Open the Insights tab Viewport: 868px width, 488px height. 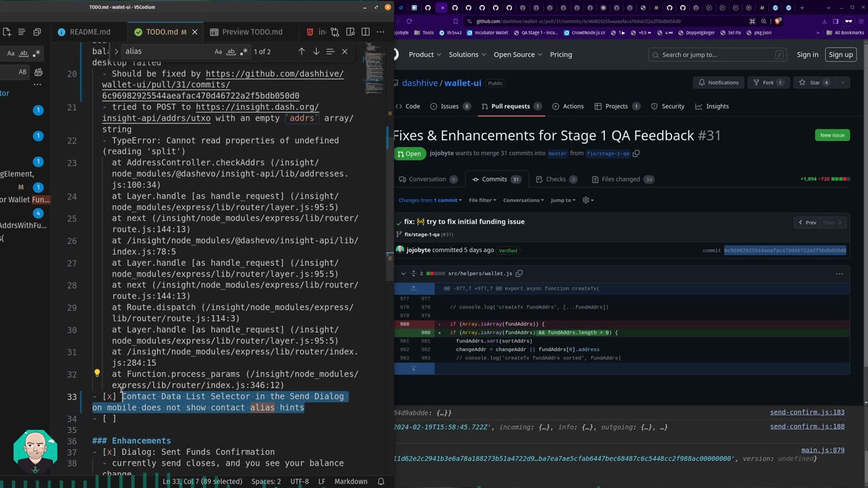[711, 106]
